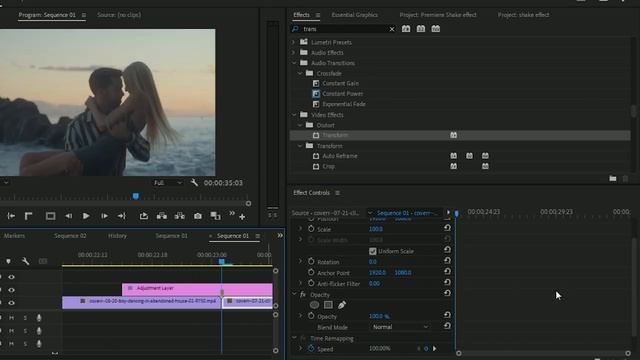Viewport: 640px width, 360px height.
Task: Open the button editor plus icon
Action: (x=242, y=217)
